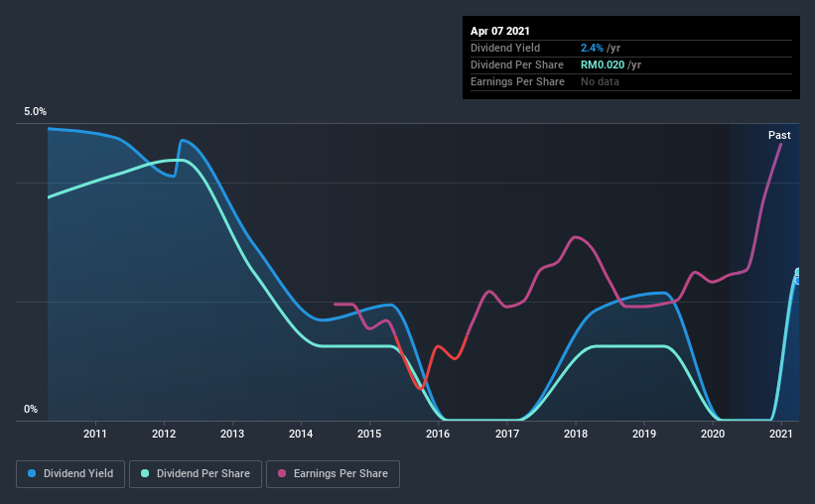Screen dimensions: 815x504
Task: Click the 5.0% y-axis label
Action: click(x=35, y=112)
